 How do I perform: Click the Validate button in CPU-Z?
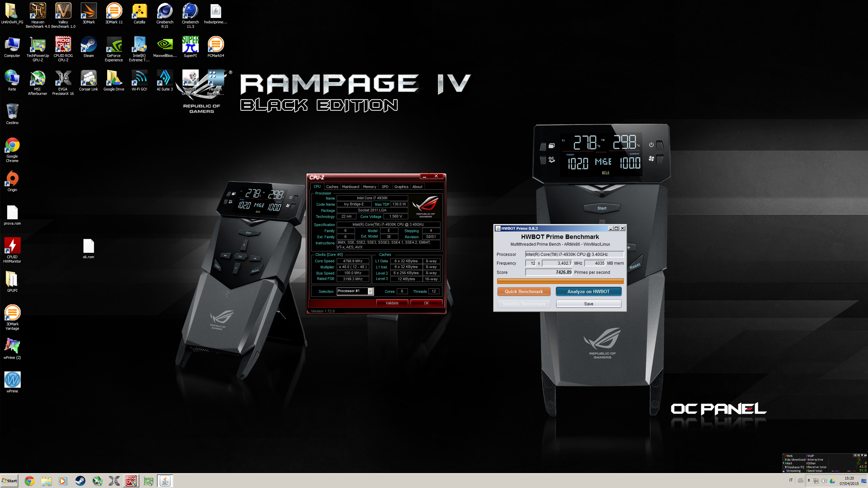click(x=392, y=303)
